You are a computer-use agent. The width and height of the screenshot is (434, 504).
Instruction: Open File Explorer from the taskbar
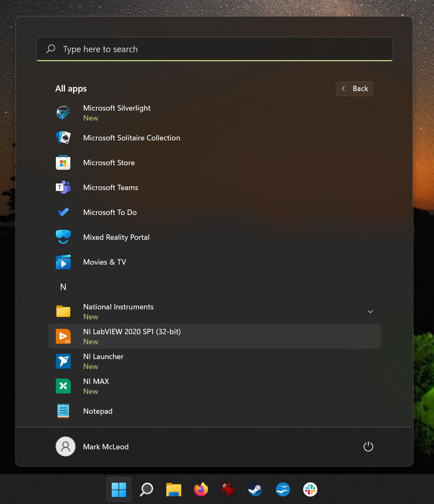coord(174,490)
